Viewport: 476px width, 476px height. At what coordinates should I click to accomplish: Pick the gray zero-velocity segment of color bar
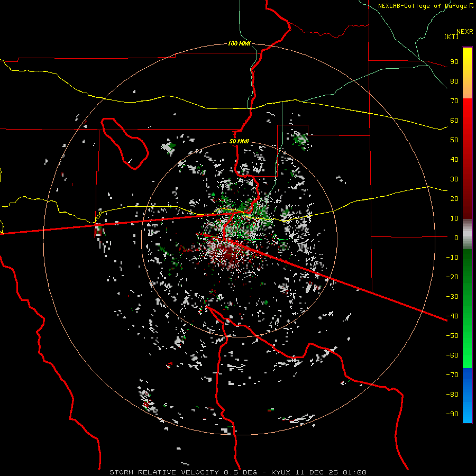coord(467,234)
